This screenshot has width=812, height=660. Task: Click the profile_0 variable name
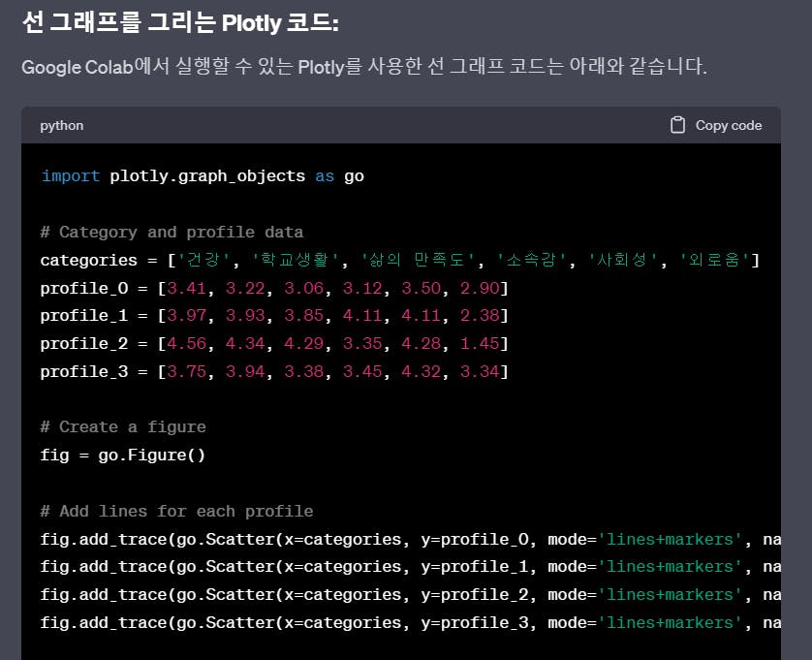point(84,288)
